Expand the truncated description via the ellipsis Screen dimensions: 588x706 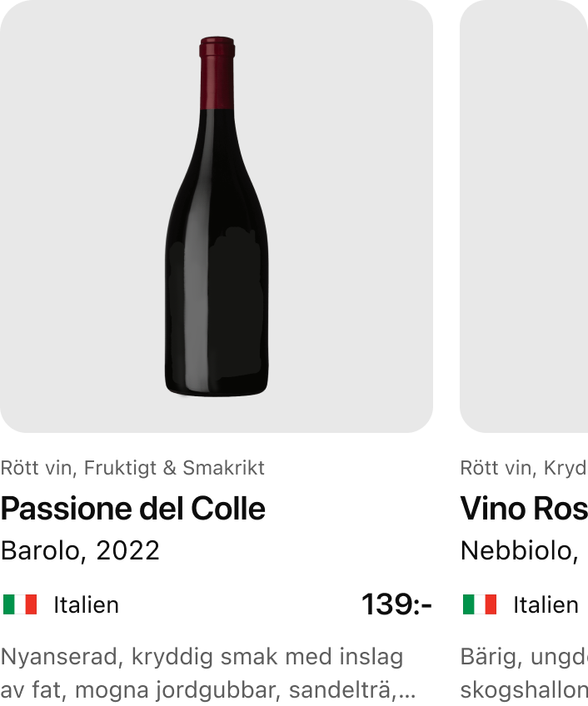click(408, 690)
